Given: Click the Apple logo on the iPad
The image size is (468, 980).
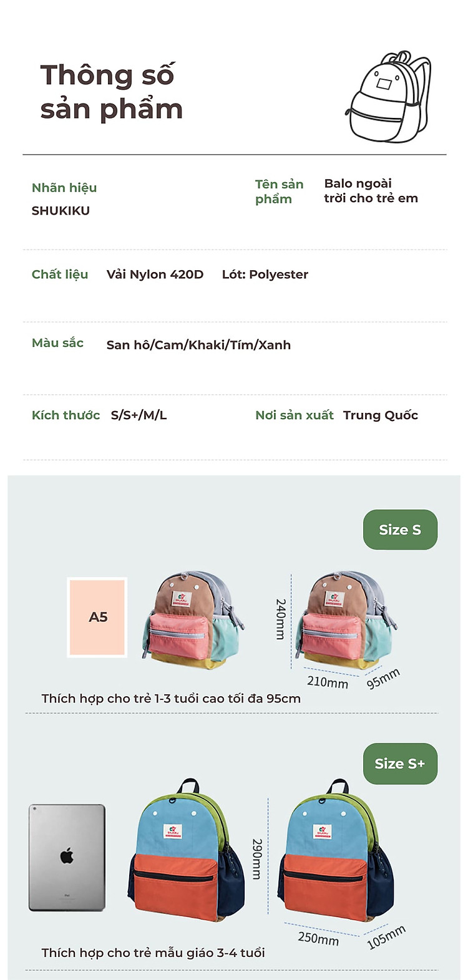Looking at the screenshot, I should (67, 856).
